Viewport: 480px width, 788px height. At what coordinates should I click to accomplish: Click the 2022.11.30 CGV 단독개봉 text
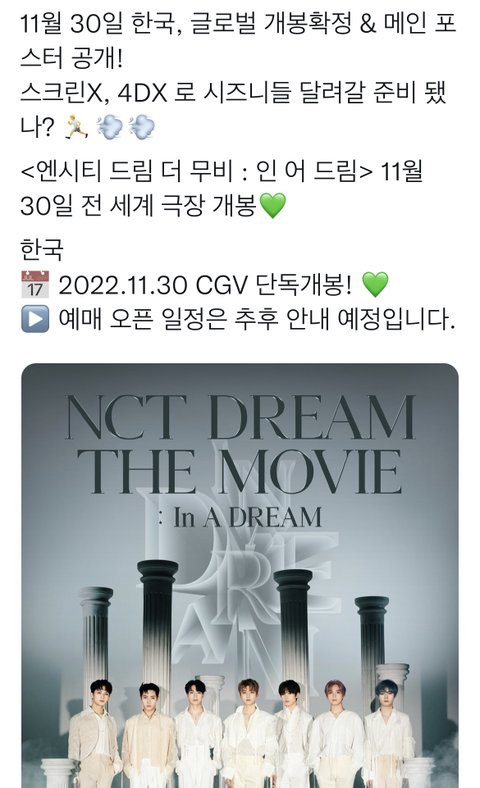click(205, 285)
